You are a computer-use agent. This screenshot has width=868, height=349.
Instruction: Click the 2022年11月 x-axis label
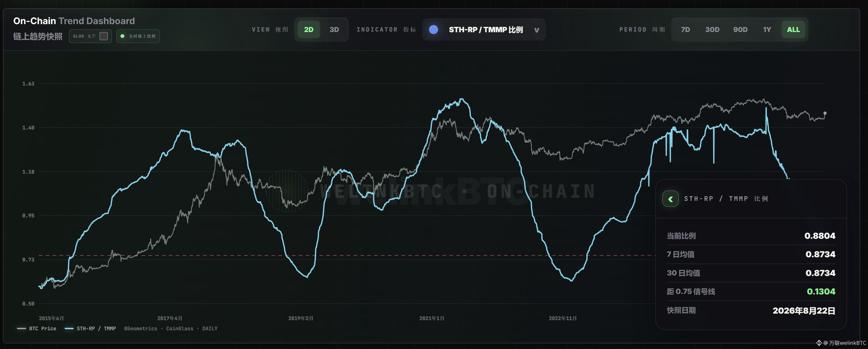tap(563, 318)
